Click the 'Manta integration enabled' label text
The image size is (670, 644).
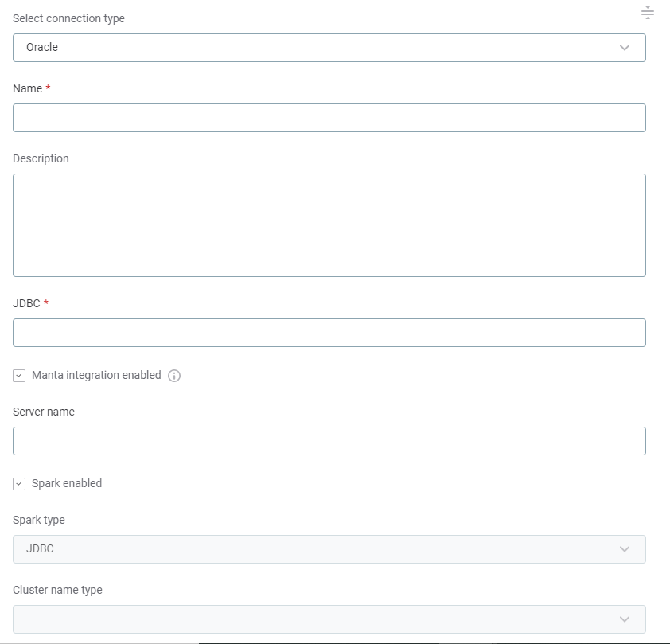pyautogui.click(x=96, y=375)
